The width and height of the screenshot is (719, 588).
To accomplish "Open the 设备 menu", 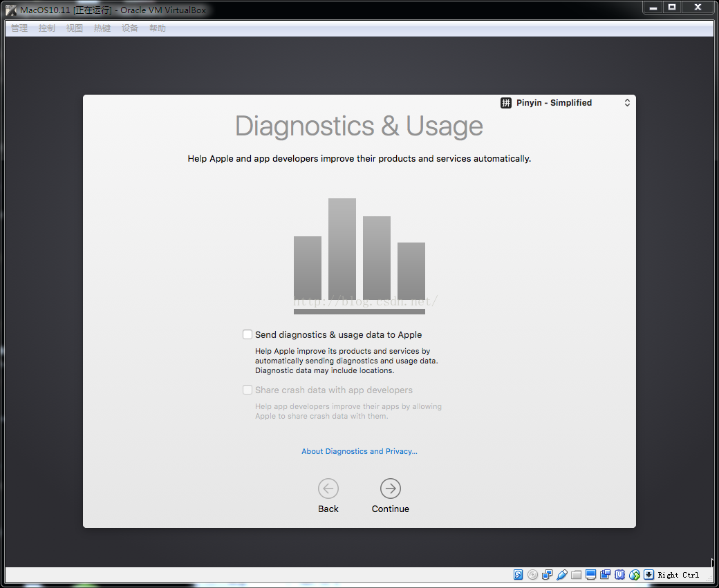I will point(130,28).
